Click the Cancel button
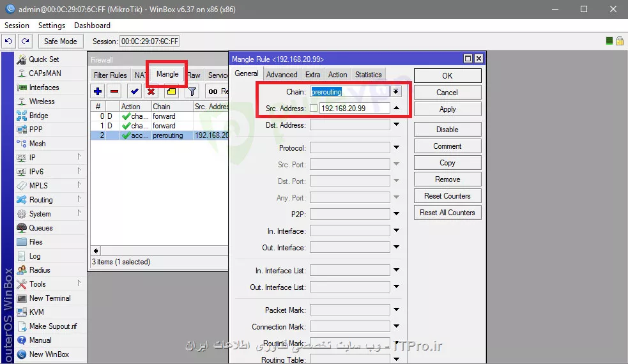This screenshot has width=628, height=364. (x=447, y=93)
